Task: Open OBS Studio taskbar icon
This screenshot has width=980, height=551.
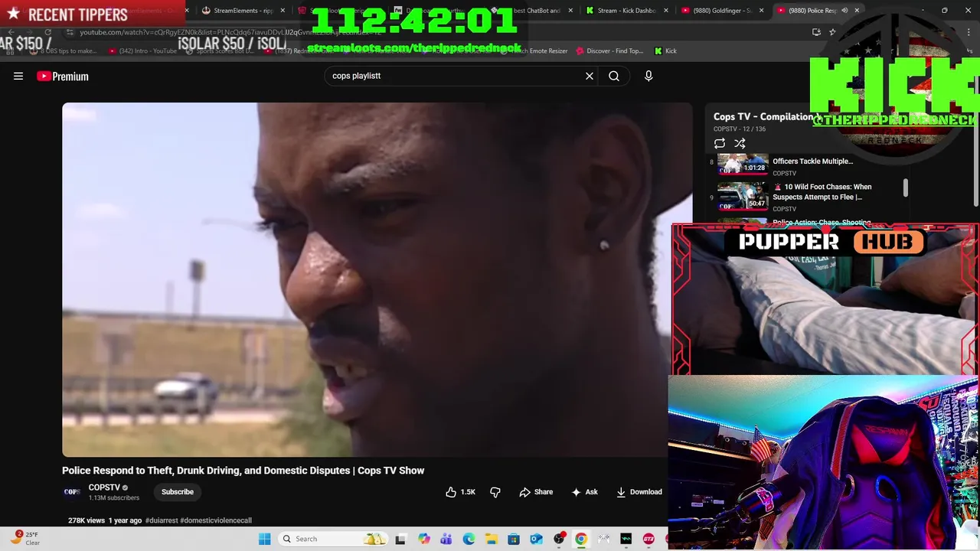Action: (x=559, y=539)
